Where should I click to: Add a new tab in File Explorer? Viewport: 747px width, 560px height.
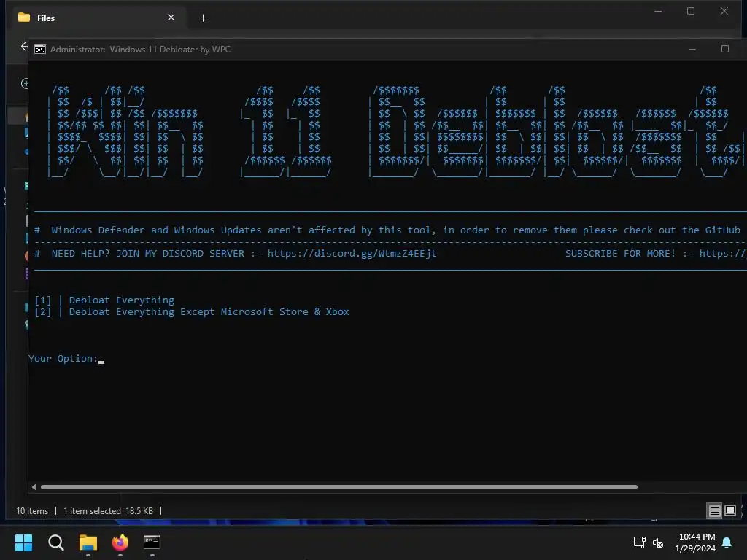[203, 18]
